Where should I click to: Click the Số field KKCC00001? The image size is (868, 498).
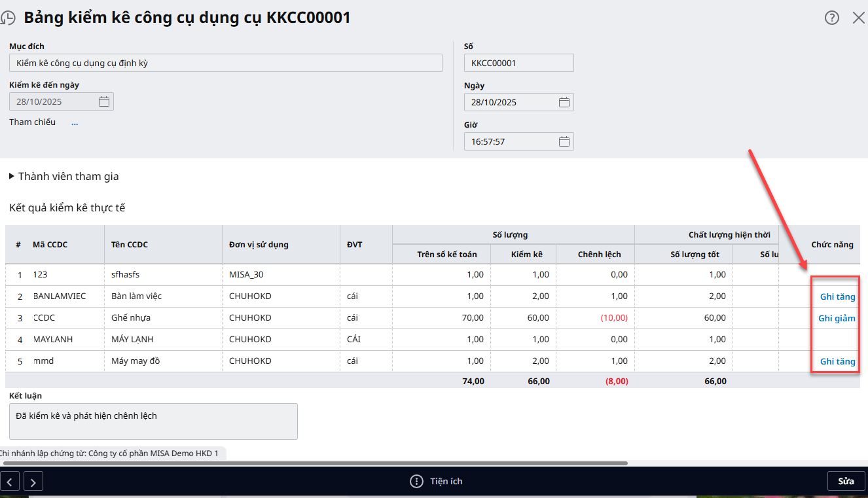pyautogui.click(x=518, y=63)
